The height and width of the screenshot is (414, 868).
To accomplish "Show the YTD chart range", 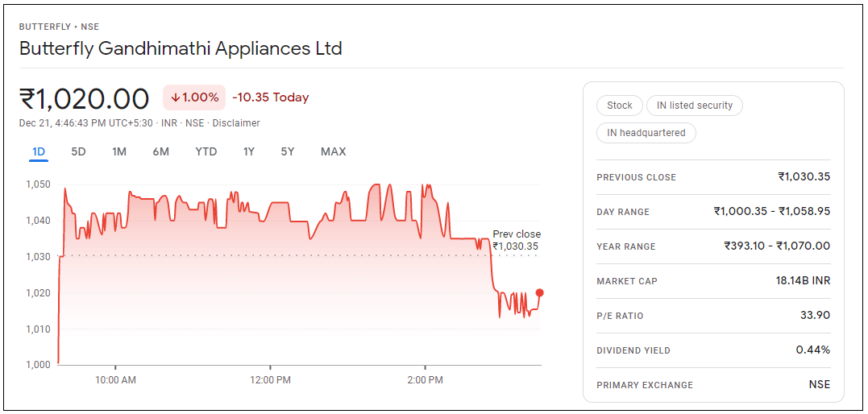I will point(206,151).
